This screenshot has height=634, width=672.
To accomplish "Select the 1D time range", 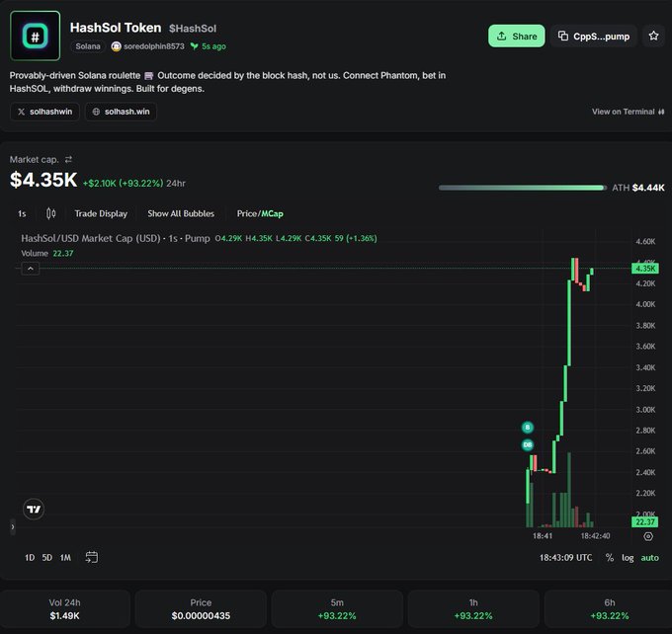I will point(30,558).
